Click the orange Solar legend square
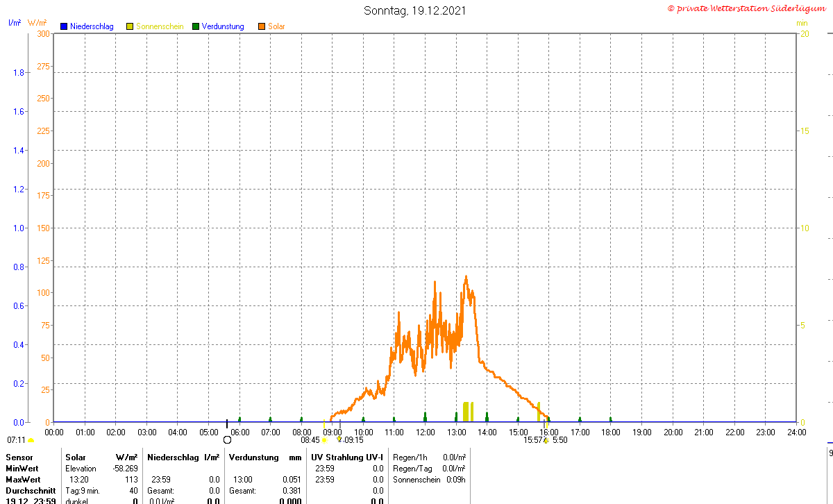This screenshot has height=504, width=833. pos(262,26)
